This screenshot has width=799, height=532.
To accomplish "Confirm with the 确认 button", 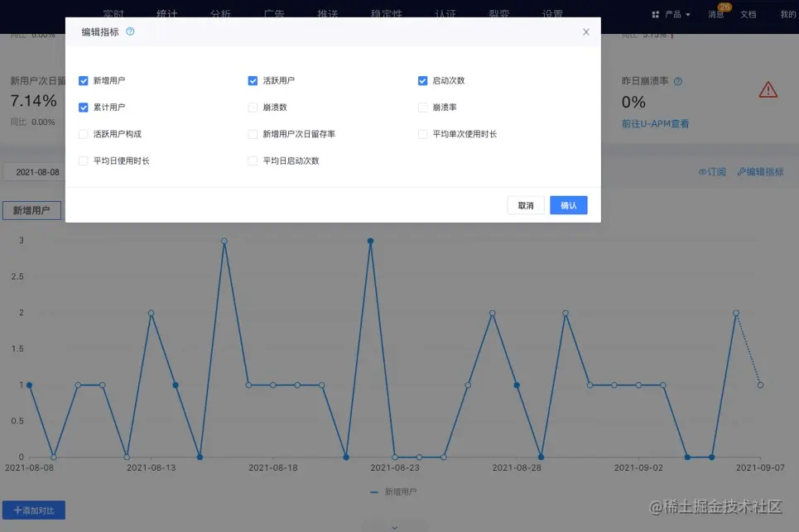I will [x=569, y=205].
